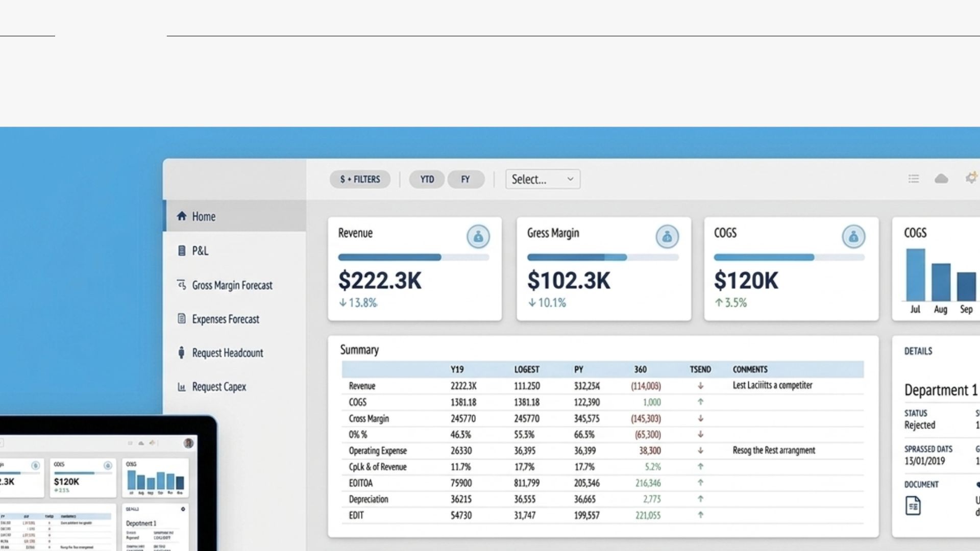Open the list view icon in top toolbar

point(914,179)
